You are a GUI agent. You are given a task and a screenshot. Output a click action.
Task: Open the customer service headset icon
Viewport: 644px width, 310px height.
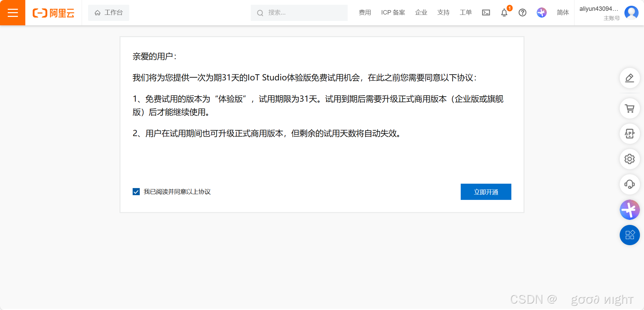630,184
